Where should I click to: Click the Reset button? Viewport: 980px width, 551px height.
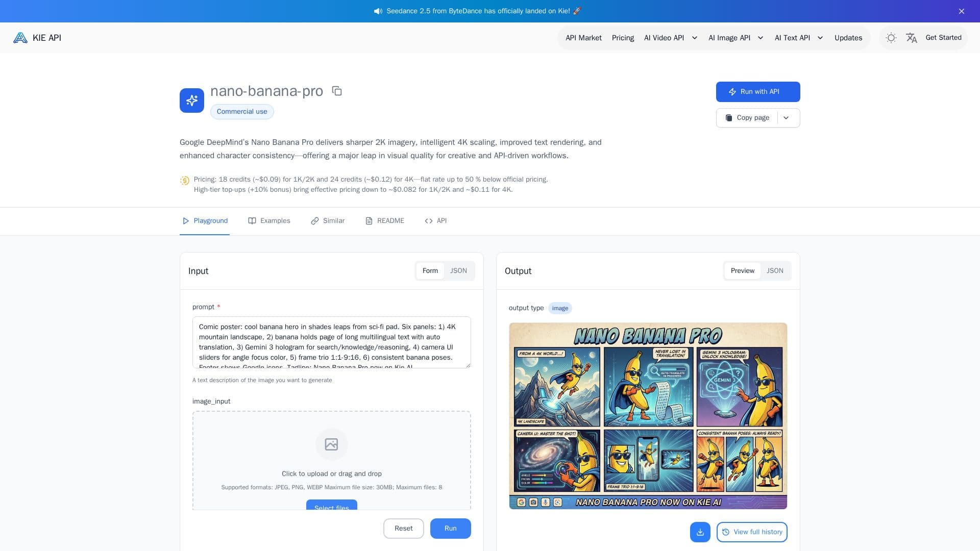pos(404,529)
